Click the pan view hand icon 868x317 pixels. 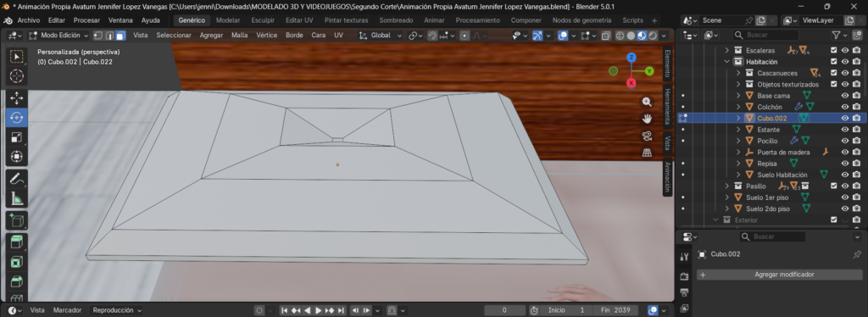[647, 119]
